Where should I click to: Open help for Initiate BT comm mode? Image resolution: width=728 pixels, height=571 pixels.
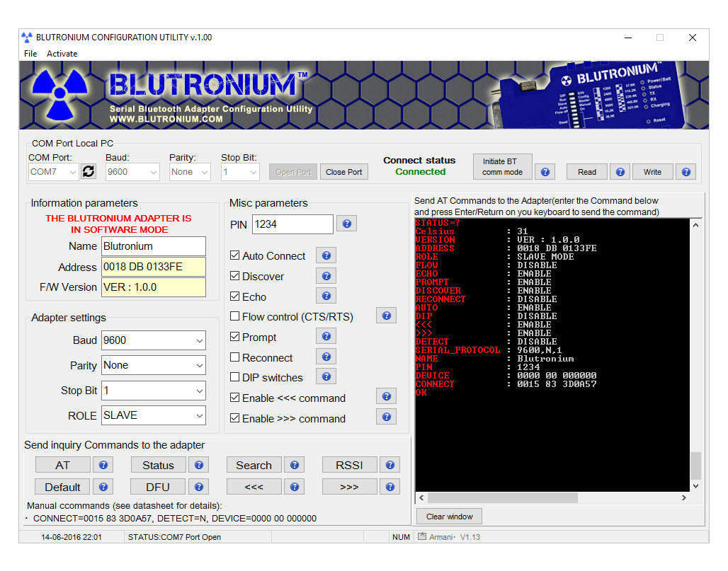click(545, 172)
